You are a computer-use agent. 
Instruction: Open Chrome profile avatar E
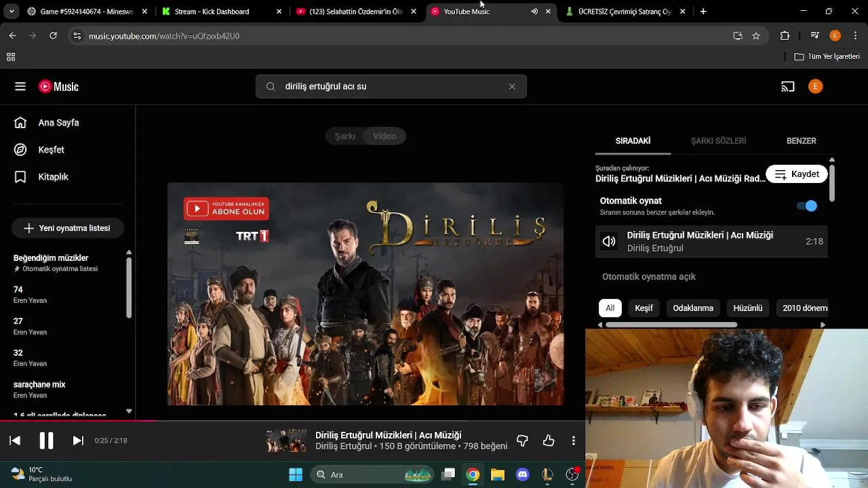tap(835, 36)
